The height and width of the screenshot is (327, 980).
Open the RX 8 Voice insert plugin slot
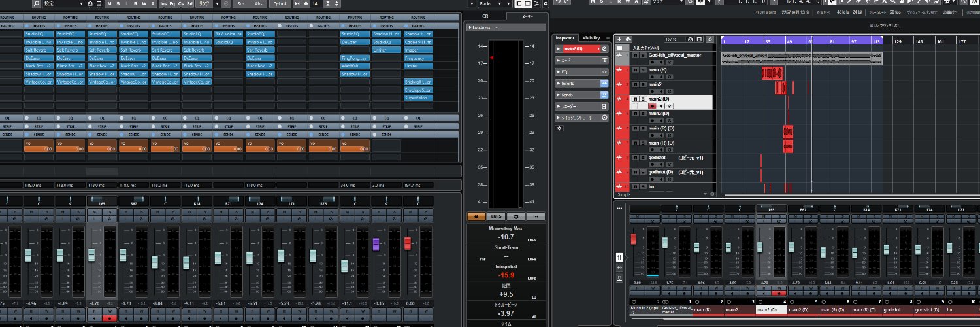click(x=229, y=34)
